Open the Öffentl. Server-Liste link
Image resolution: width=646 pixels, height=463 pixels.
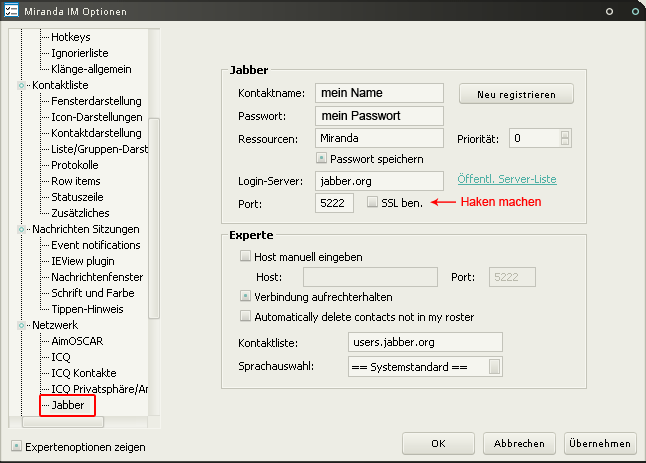pos(506,180)
